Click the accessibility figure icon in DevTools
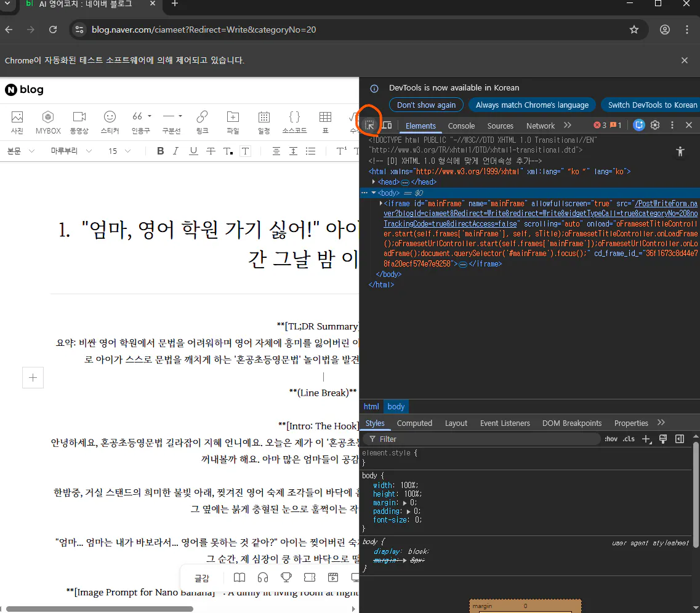Image resolution: width=700 pixels, height=613 pixels. point(680,151)
